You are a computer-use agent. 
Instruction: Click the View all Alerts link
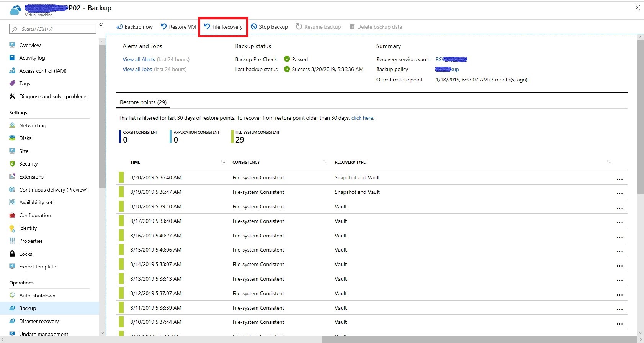pos(139,59)
